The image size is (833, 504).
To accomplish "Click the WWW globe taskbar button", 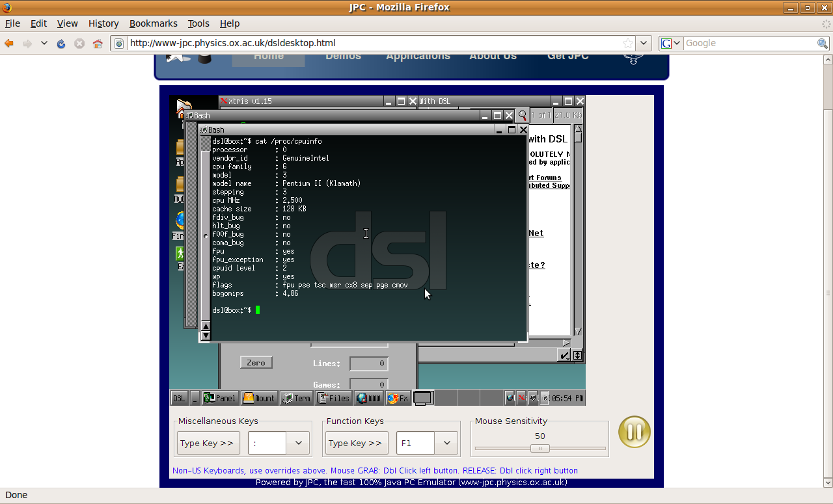I will (369, 398).
